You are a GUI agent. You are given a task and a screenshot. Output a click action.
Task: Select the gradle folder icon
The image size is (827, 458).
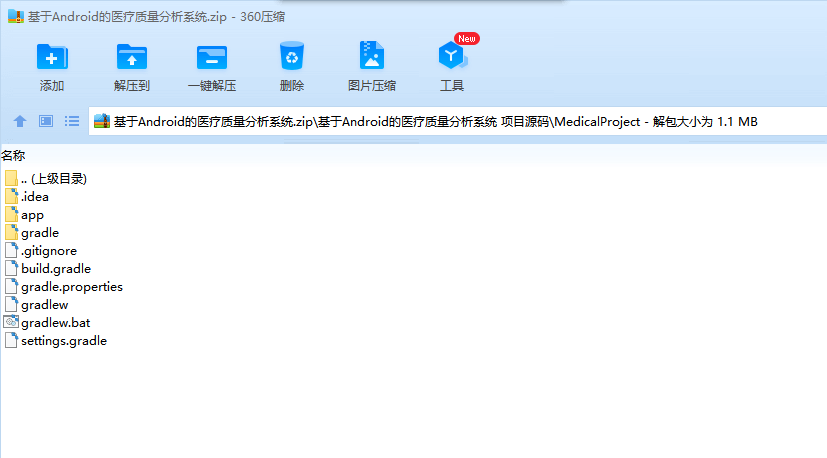coord(11,232)
